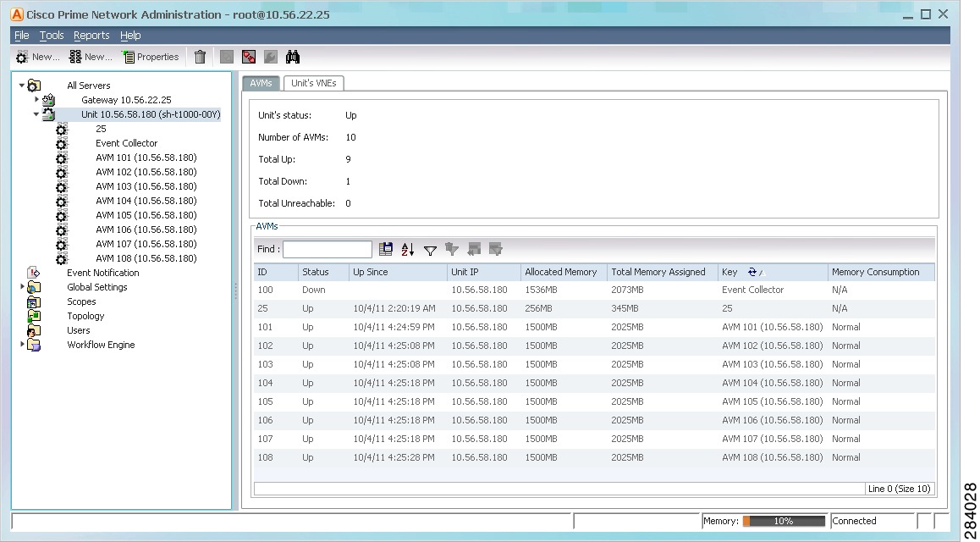Image resolution: width=980 pixels, height=542 pixels.
Task: Sort by Total Memory Assigned column header
Action: [x=663, y=272]
